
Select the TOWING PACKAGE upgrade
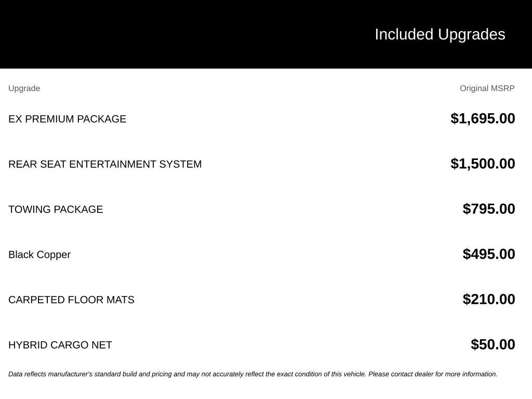click(x=56, y=209)
